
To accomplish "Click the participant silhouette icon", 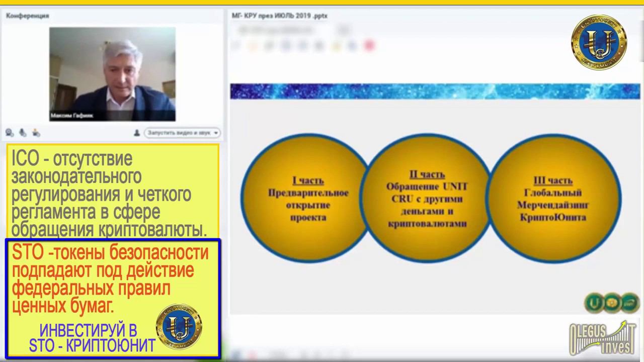I will click(136, 133).
